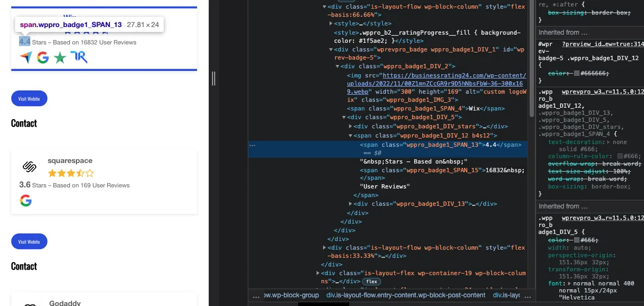Expand the text-decoration property triangle
This screenshot has width=644, height=306.
(609, 142)
